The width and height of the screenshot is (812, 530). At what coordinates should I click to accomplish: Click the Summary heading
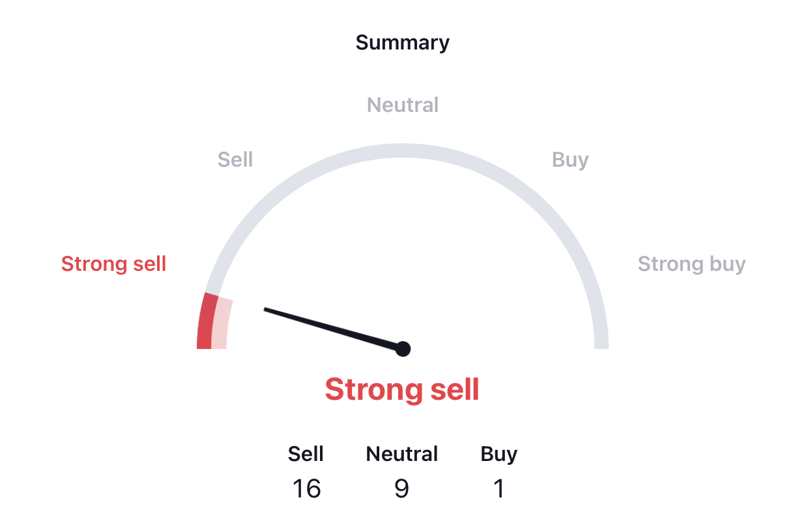[403, 43]
